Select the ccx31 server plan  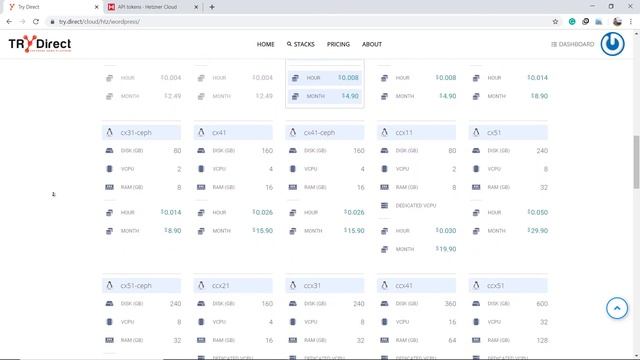click(x=324, y=285)
